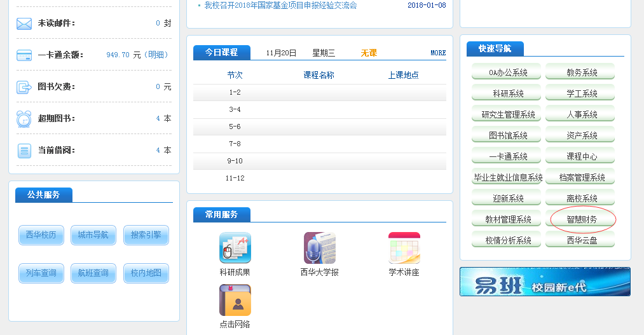Open the OA办公系统 button
644x335 pixels.
tap(507, 72)
